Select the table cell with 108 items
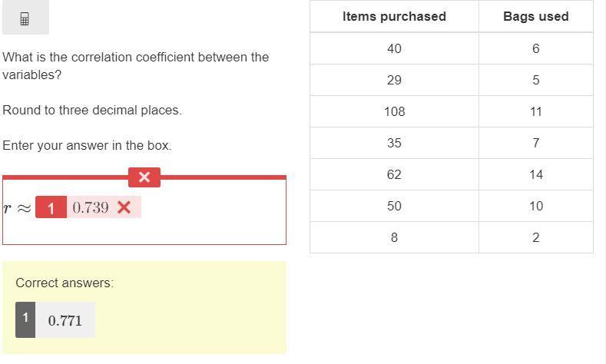Viewport: 606px width, 364px height. 394,111
